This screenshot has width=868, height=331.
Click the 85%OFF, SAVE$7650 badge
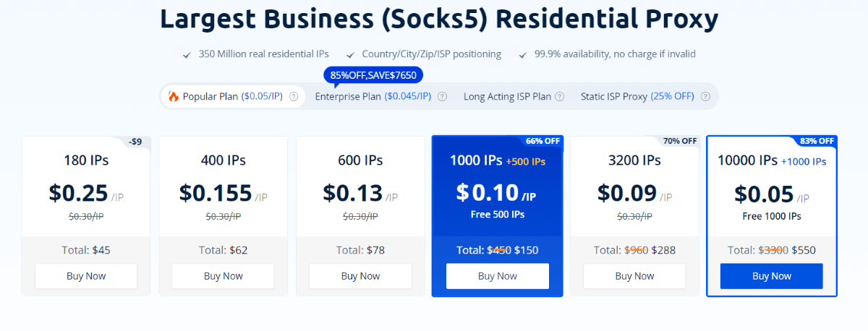(x=373, y=75)
